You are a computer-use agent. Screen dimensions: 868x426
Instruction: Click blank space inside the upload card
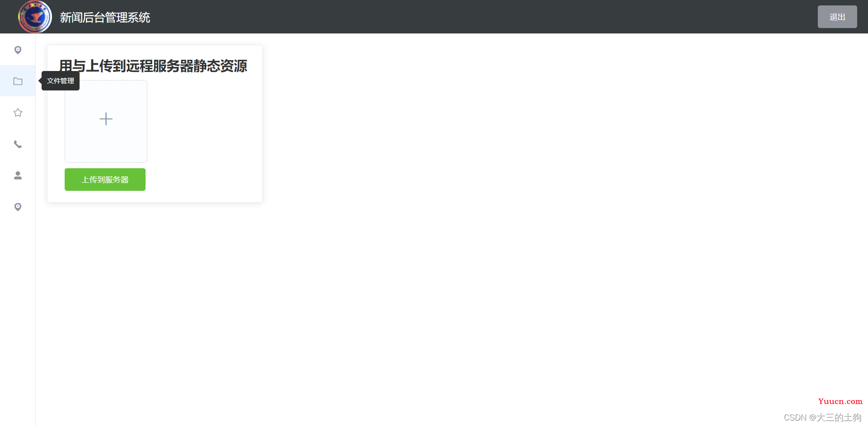coord(203,136)
